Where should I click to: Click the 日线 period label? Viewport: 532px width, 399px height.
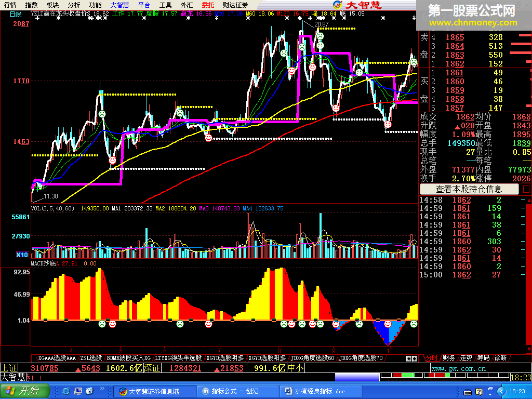tap(16, 14)
